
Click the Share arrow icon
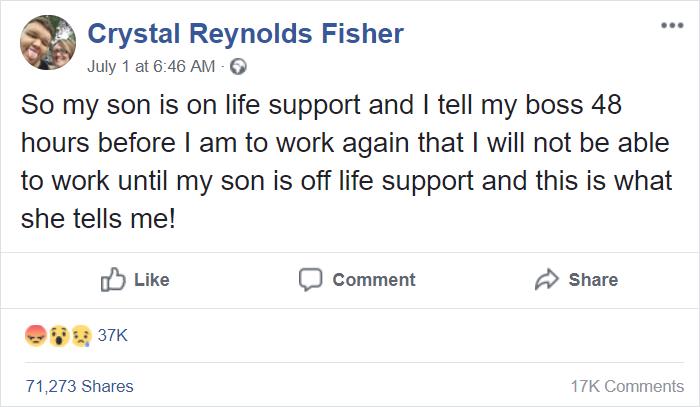(548, 280)
